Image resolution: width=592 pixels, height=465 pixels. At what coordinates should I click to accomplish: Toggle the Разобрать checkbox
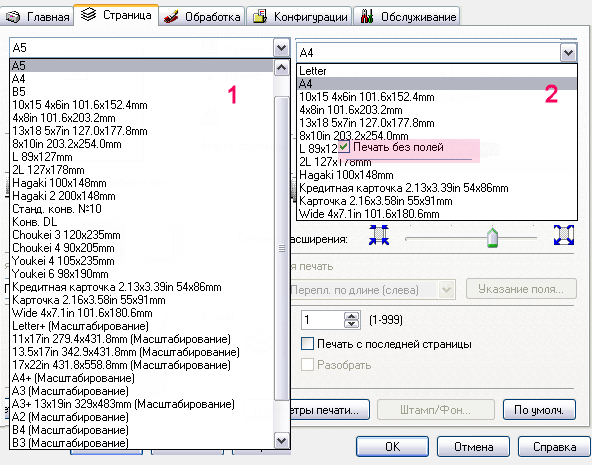pyautogui.click(x=307, y=365)
